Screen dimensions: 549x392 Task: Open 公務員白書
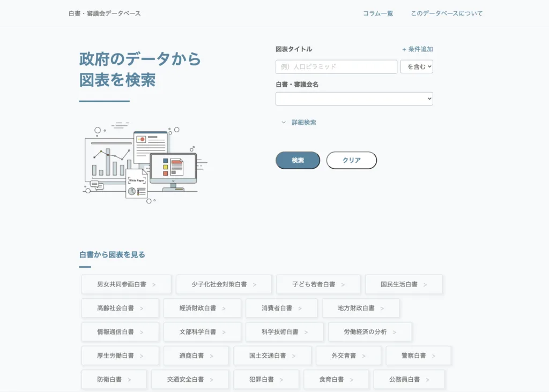(x=409, y=379)
